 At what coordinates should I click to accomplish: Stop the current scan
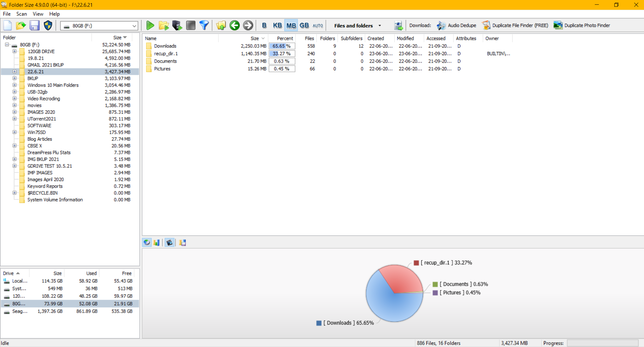(x=190, y=25)
